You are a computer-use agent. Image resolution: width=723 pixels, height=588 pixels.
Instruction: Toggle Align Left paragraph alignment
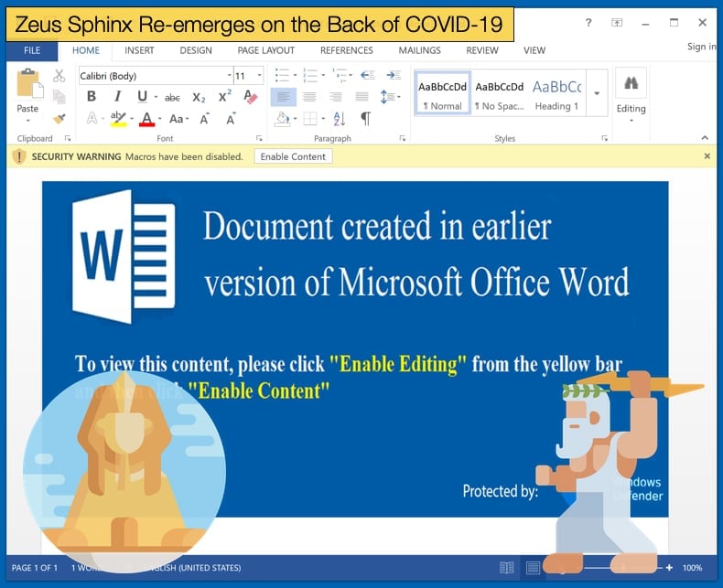coord(283,97)
